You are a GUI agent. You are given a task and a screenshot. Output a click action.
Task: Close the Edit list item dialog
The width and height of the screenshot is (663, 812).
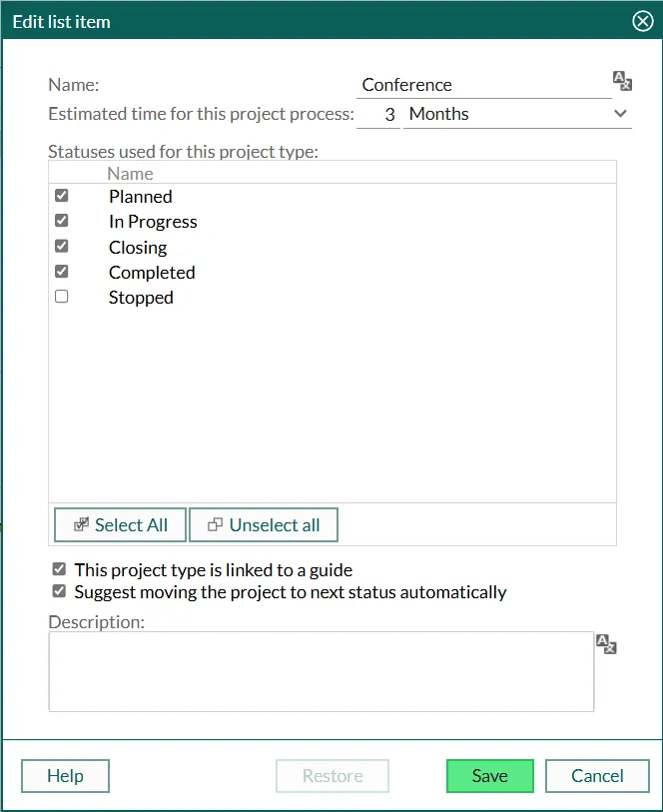[x=643, y=21]
